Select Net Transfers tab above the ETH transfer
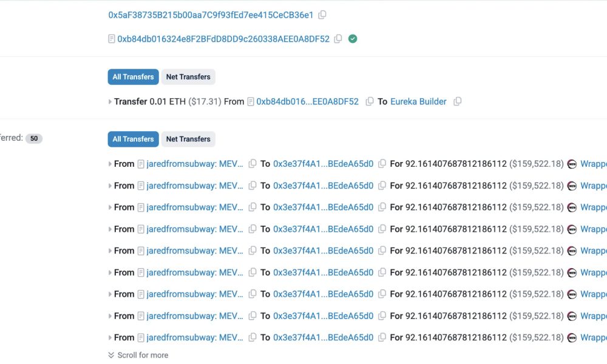The height and width of the screenshot is (364, 607). pyautogui.click(x=188, y=77)
